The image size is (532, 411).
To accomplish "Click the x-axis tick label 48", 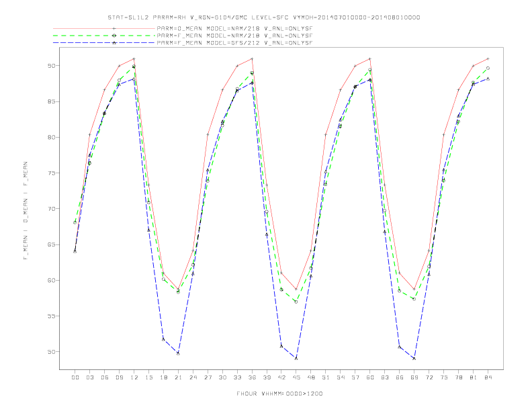I will pyautogui.click(x=311, y=377).
